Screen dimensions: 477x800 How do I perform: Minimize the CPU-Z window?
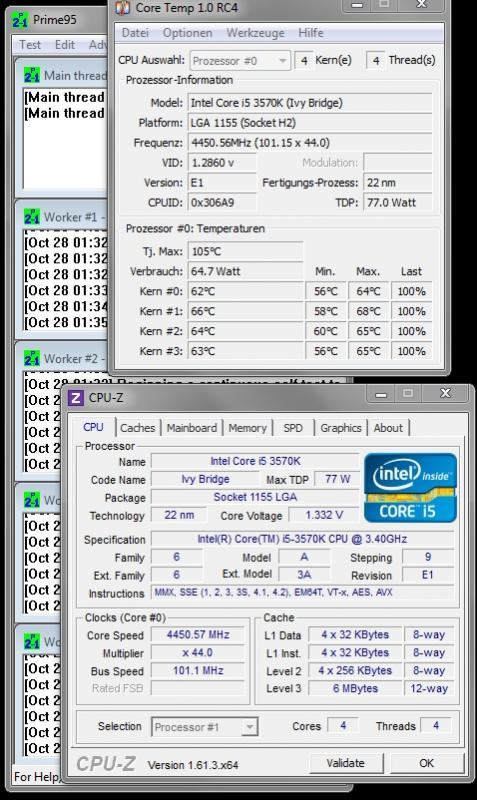coord(381,394)
